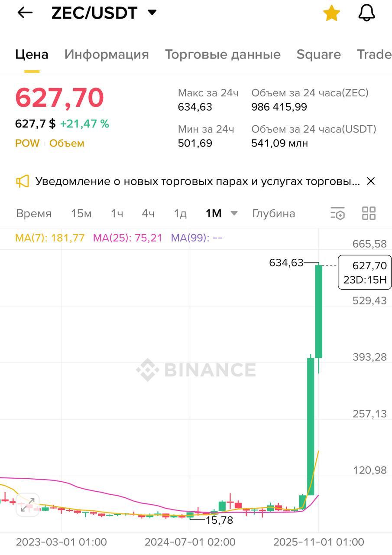Screen dimensions: 392x555
Task: Open chart indicator settings icon
Action: tap(337, 213)
